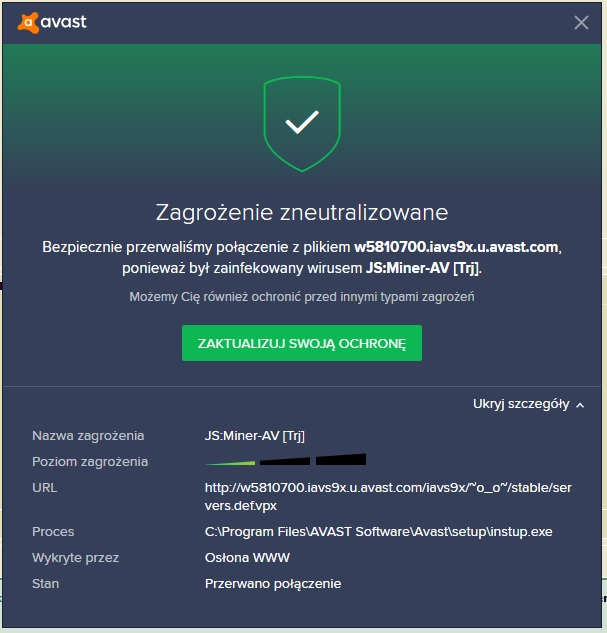
Task: Click the avast wordmark in header
Action: pyautogui.click(x=64, y=22)
